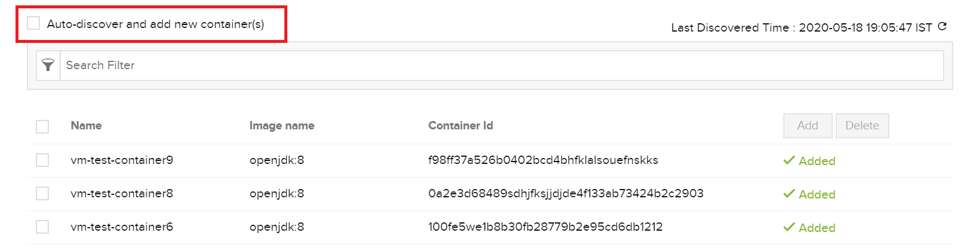Click the Image name column header
This screenshot has width=980, height=248.
282,126
